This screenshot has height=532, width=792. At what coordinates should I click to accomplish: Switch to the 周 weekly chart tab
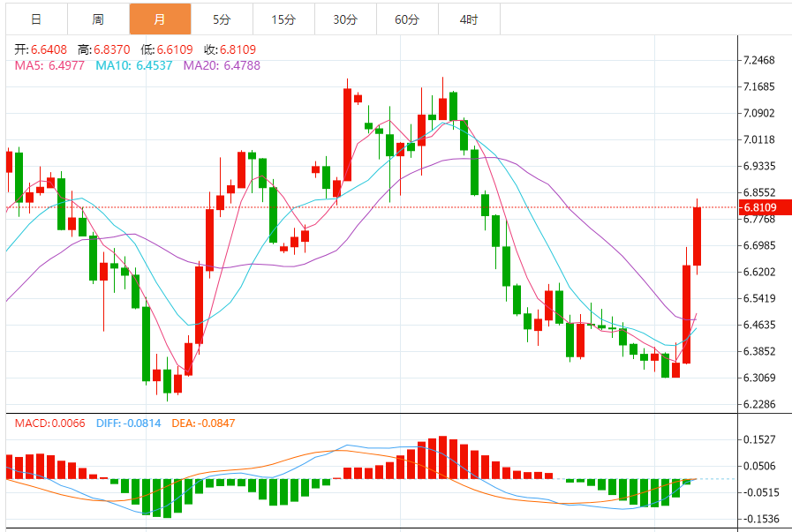[98, 19]
